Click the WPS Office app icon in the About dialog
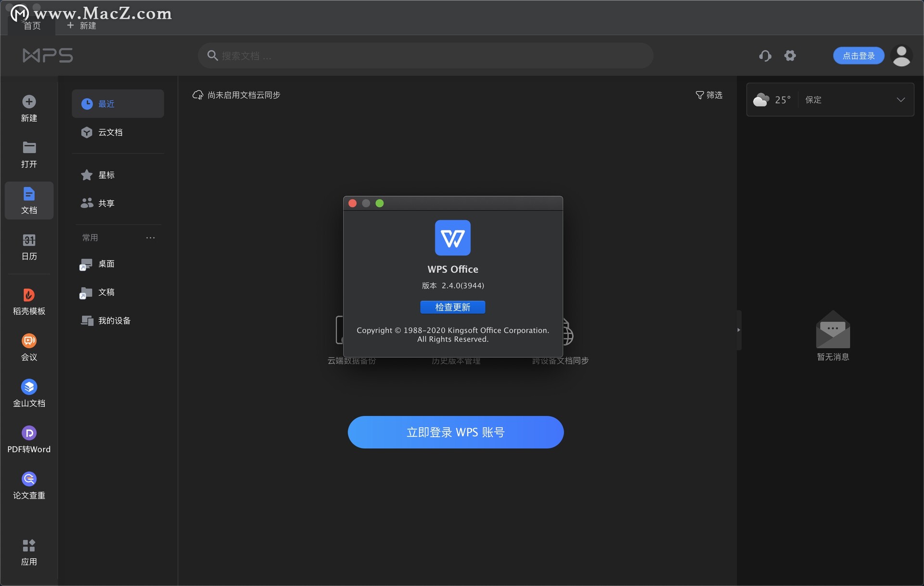 pyautogui.click(x=453, y=238)
